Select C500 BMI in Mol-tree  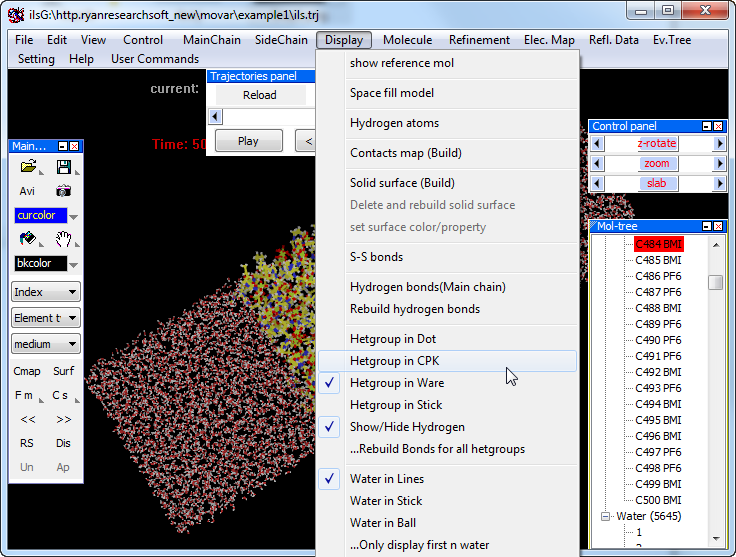pyautogui.click(x=658, y=500)
